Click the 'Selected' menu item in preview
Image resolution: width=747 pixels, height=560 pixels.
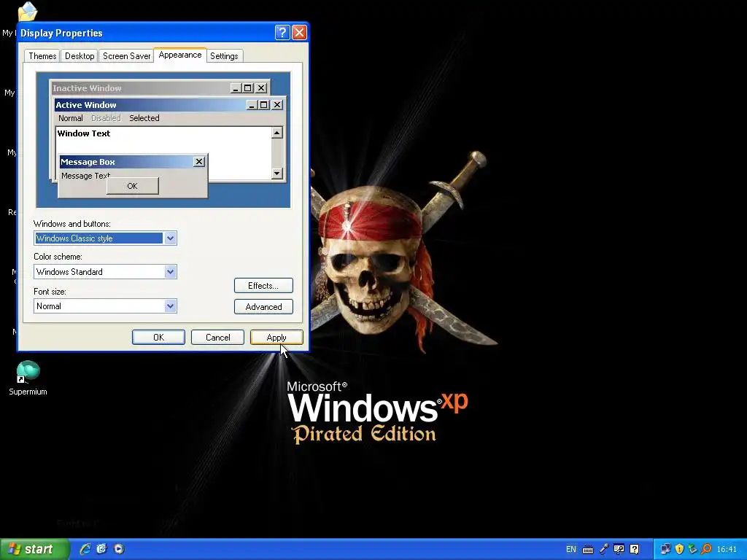click(144, 118)
